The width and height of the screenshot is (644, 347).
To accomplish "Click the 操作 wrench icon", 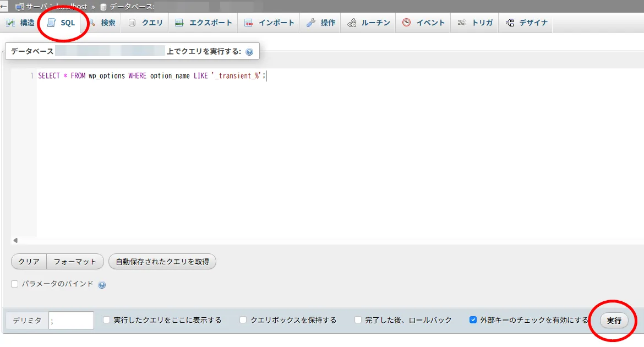I will tap(311, 23).
